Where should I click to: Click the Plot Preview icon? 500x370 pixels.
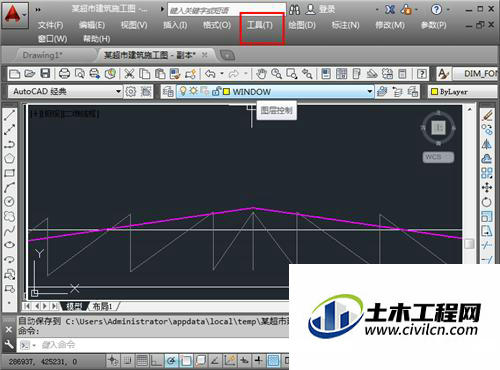tap(80, 74)
